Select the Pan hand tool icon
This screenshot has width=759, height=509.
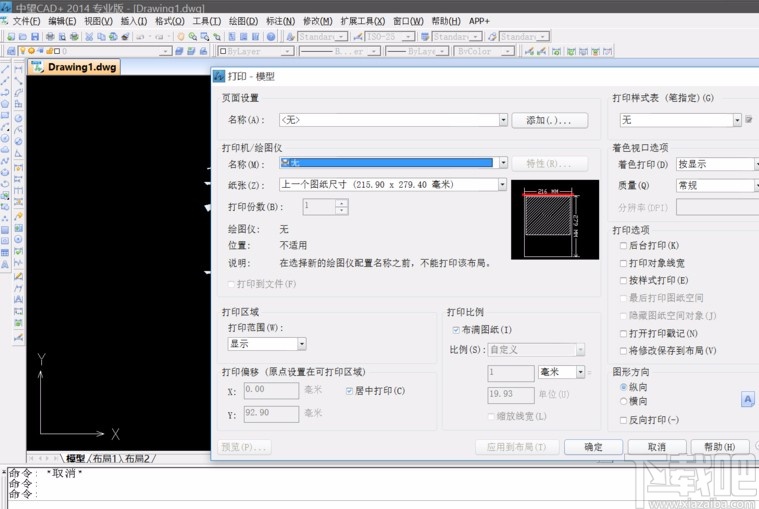pyautogui.click(x=181, y=36)
